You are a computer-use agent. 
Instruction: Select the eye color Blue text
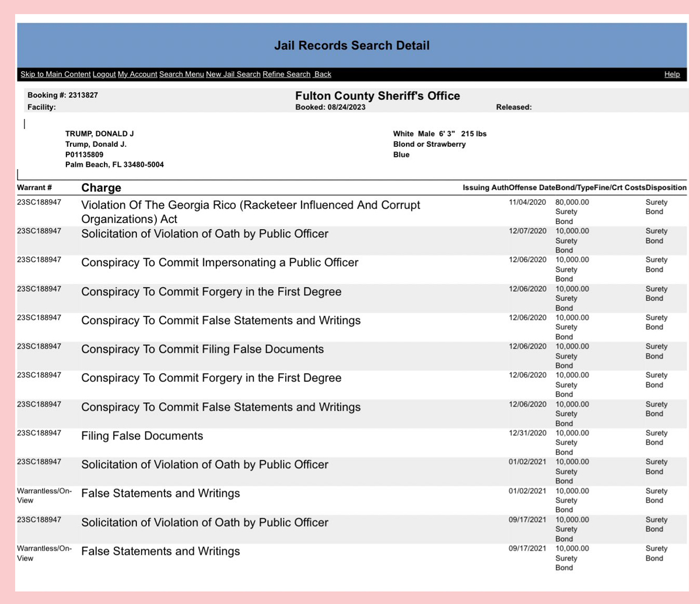401,154
